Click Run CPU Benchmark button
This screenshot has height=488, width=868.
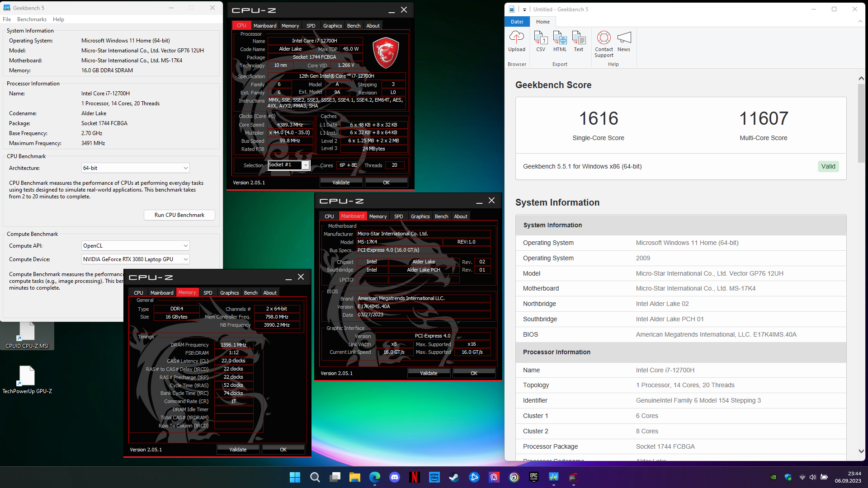click(179, 215)
